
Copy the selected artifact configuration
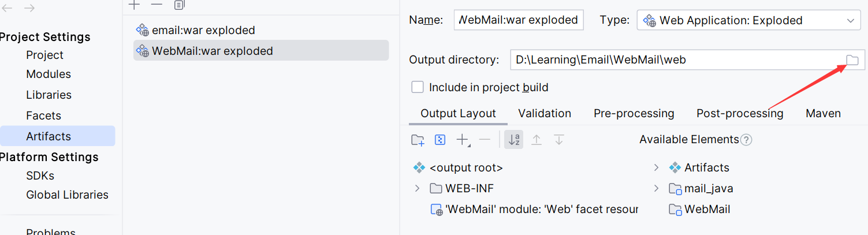[179, 5]
